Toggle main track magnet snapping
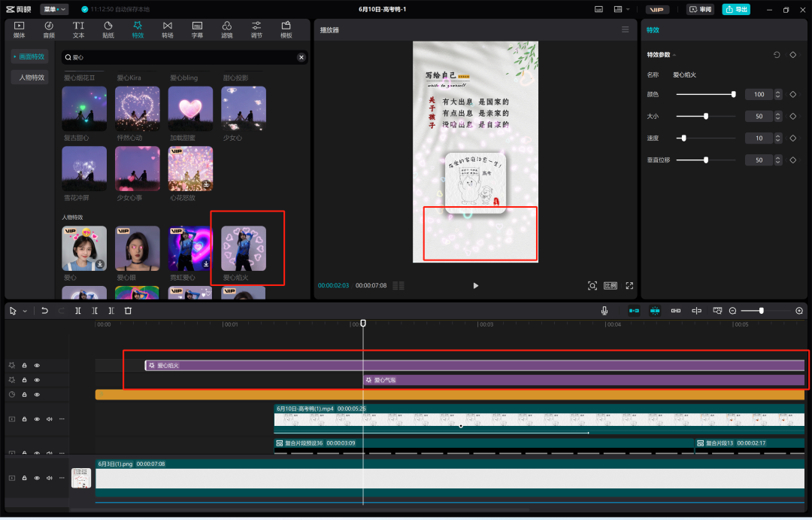The width and height of the screenshot is (812, 520). click(x=634, y=311)
